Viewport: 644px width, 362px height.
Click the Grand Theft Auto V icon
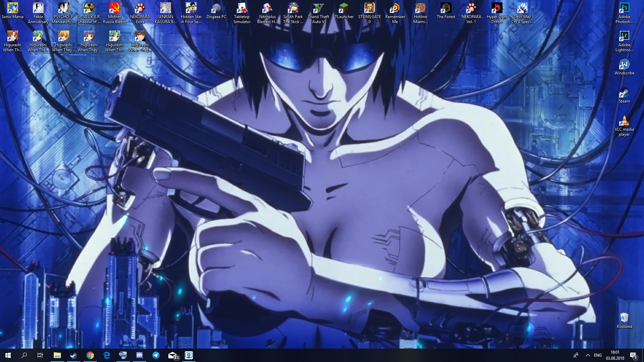pyautogui.click(x=318, y=13)
